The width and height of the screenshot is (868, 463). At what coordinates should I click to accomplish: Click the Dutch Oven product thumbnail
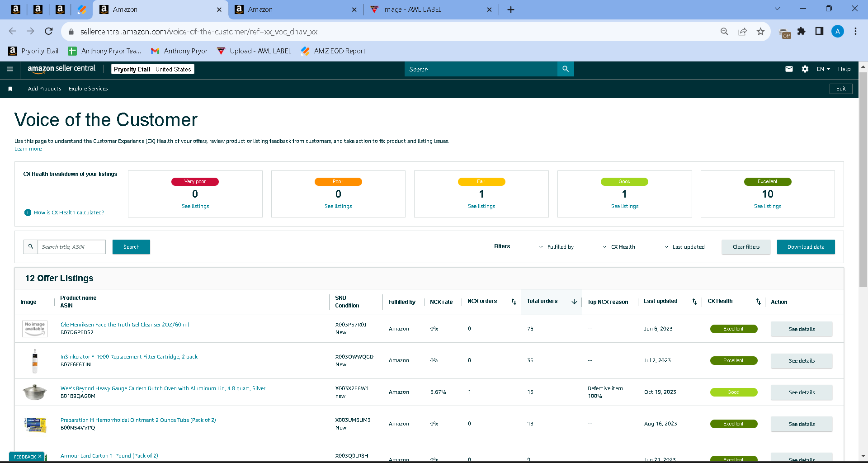(x=35, y=392)
